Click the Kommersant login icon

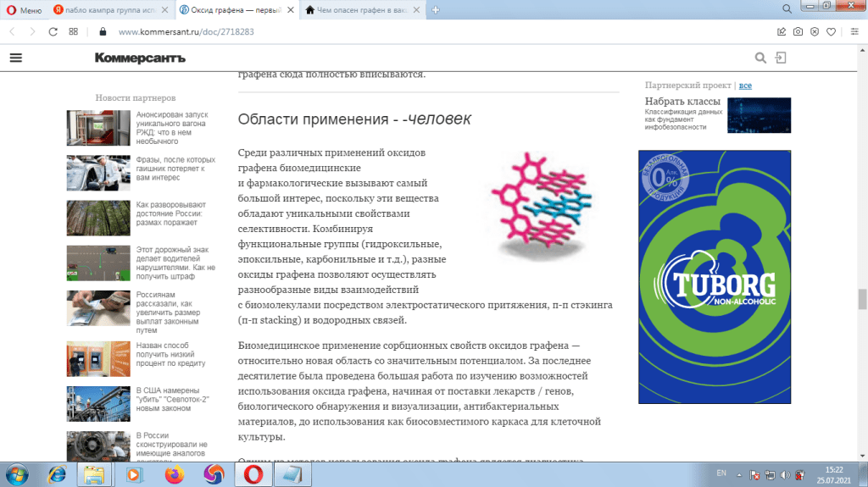click(x=781, y=58)
